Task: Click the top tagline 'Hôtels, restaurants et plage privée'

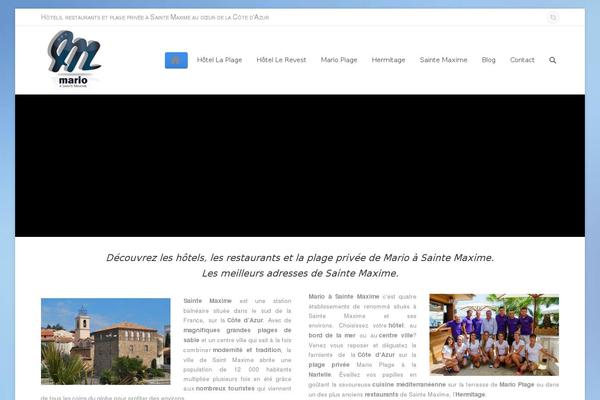Action: 155,18
